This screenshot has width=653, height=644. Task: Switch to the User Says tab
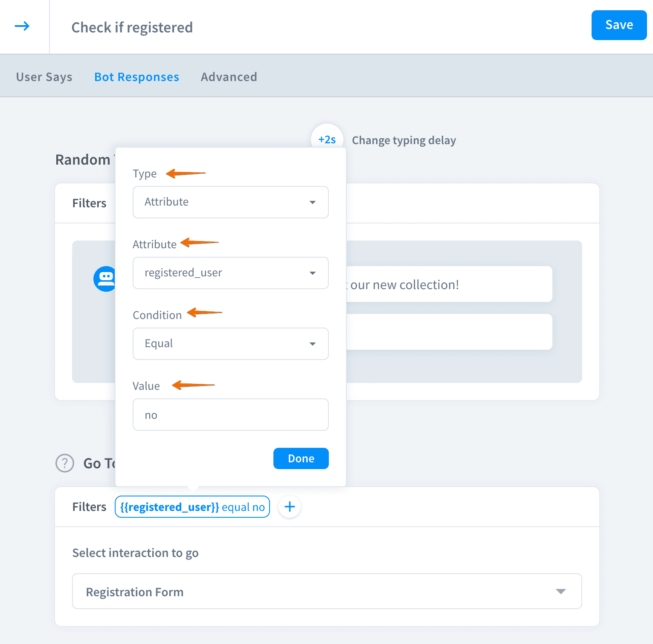[44, 77]
